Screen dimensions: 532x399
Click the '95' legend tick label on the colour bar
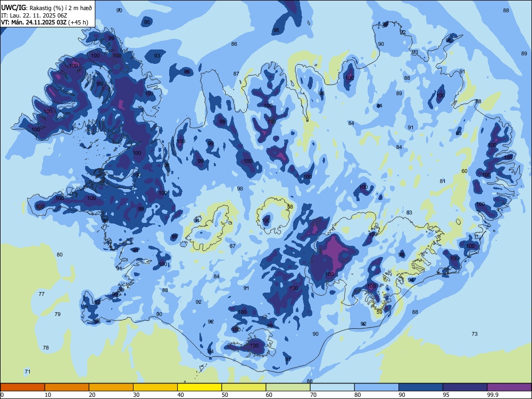(x=446, y=395)
